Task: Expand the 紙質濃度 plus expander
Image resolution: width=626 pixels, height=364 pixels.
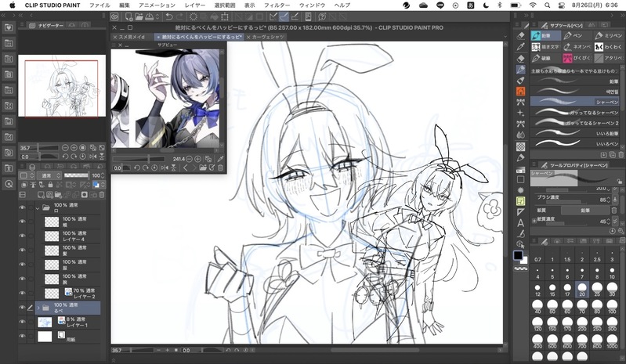Action: (x=534, y=221)
